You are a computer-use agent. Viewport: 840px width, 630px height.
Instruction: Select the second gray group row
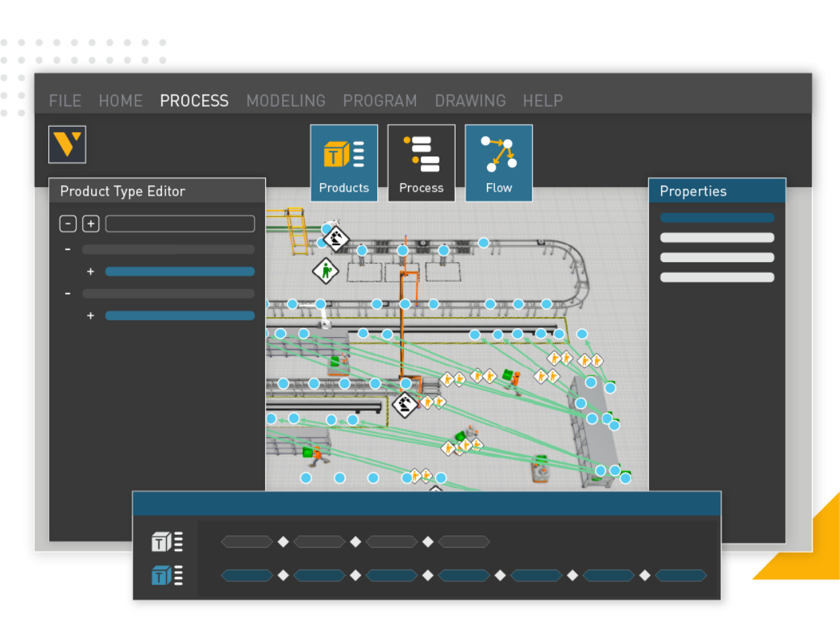[x=168, y=294]
